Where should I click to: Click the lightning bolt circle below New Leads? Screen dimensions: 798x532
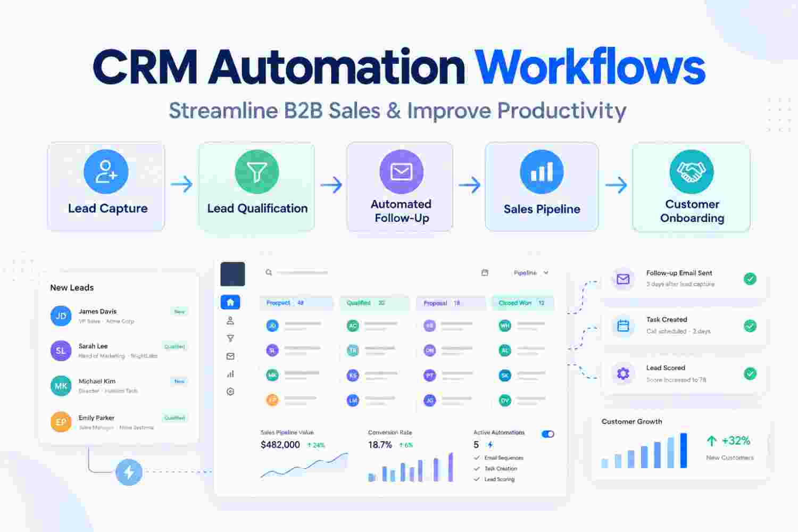[x=129, y=472]
